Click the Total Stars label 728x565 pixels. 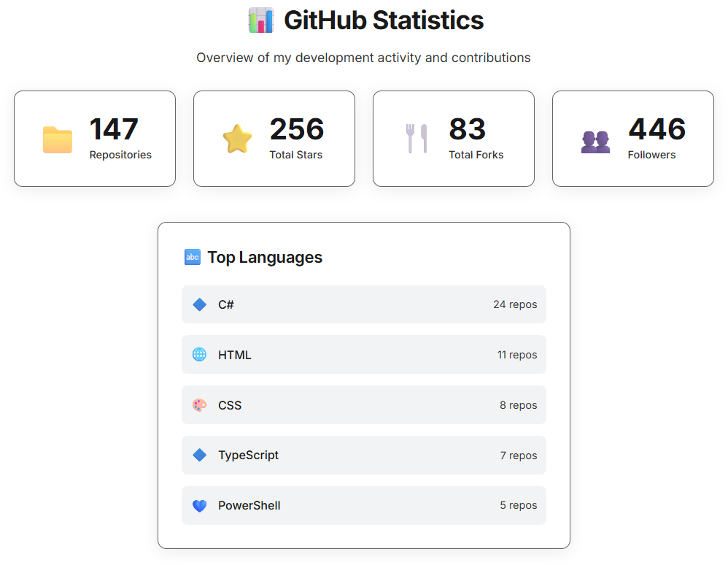point(295,155)
